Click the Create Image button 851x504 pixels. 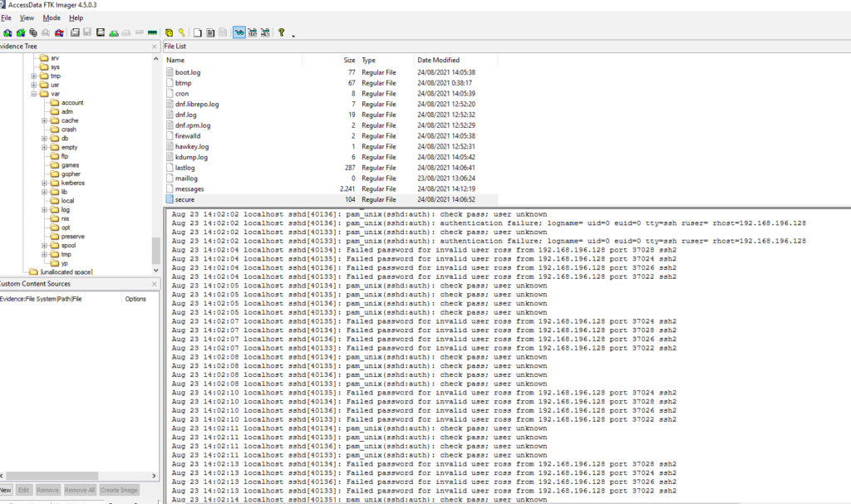tap(118, 490)
